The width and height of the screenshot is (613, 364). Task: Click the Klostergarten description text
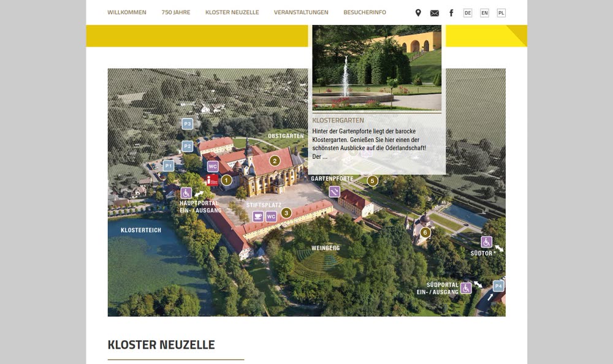tap(369, 144)
